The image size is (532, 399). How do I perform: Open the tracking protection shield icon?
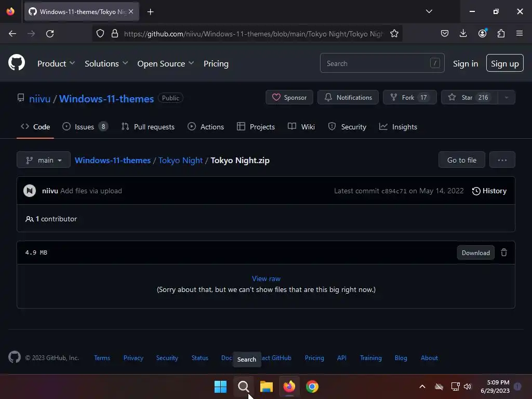[100, 34]
